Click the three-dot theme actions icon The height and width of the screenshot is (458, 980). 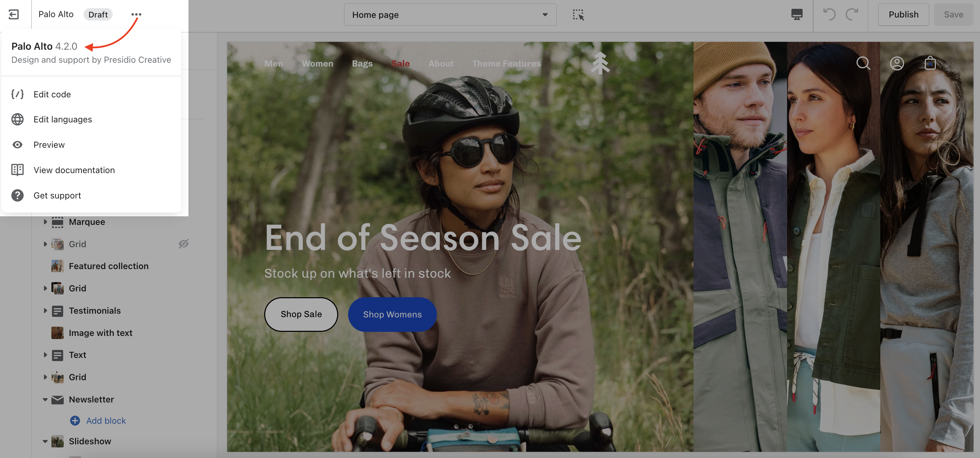pos(136,14)
